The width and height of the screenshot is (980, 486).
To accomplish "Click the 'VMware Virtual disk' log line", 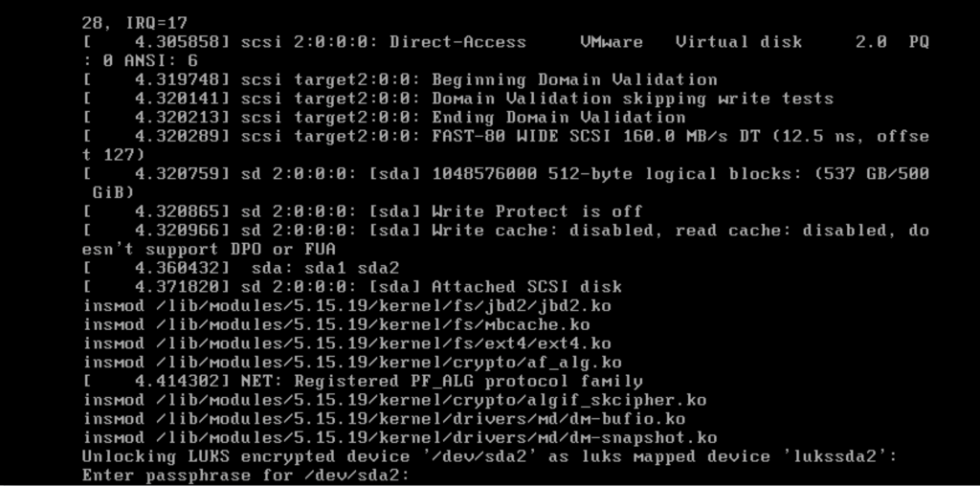I will click(505, 52).
